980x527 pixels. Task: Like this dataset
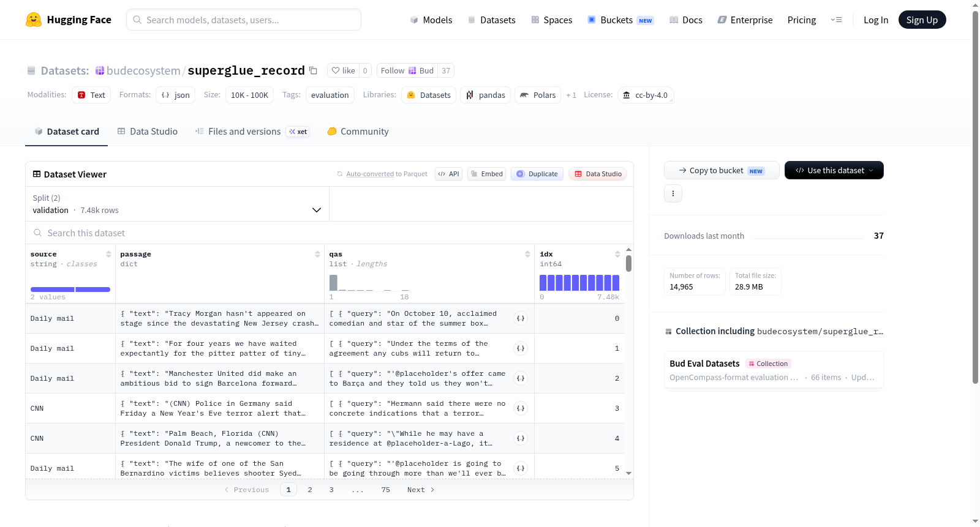click(x=343, y=70)
